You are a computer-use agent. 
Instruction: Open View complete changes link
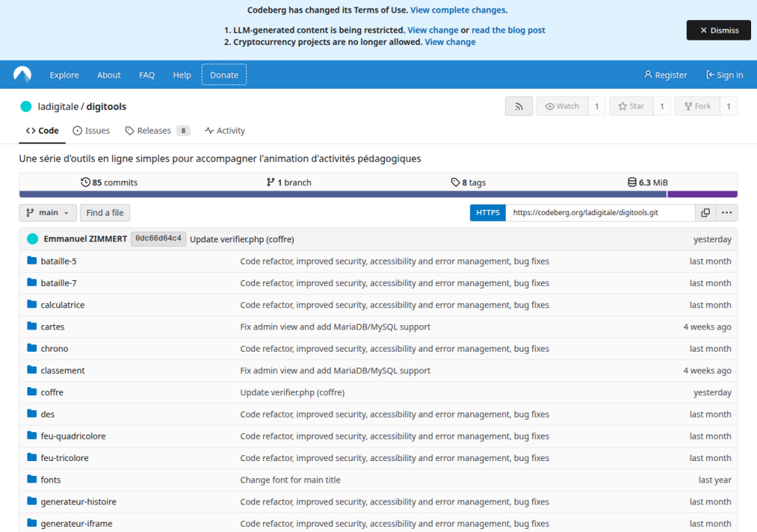point(458,10)
